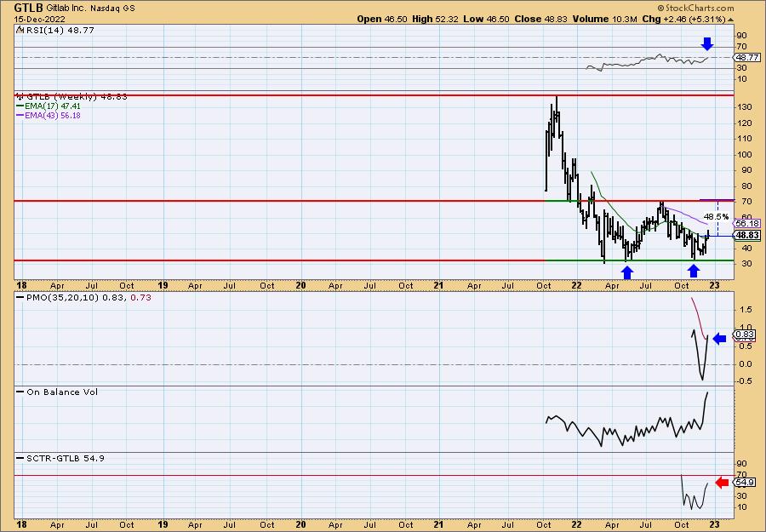Click the green EMA(17) legend line swatch
Image resolution: width=766 pixels, height=532 pixels.
tap(20, 106)
